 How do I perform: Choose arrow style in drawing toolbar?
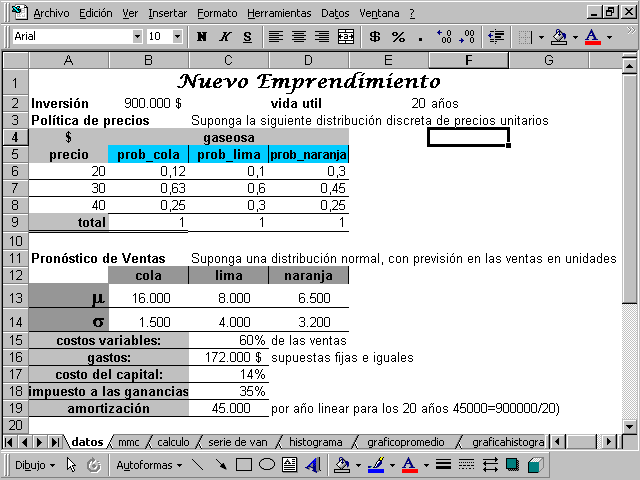pos(489,465)
